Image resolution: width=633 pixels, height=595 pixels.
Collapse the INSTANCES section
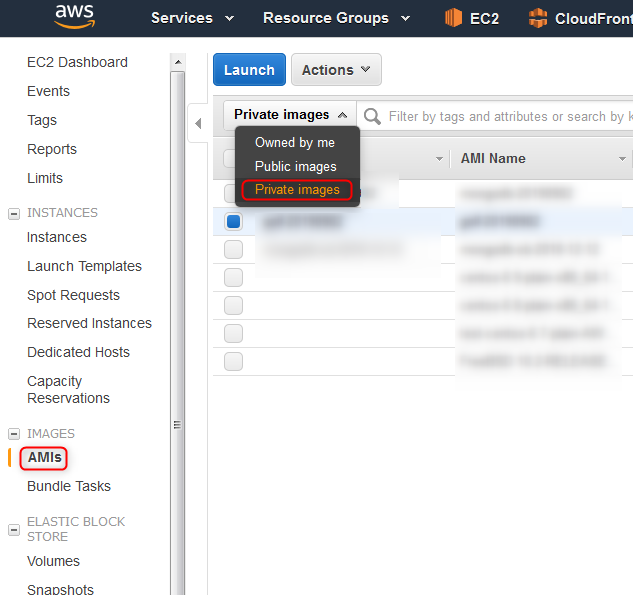[x=14, y=214]
